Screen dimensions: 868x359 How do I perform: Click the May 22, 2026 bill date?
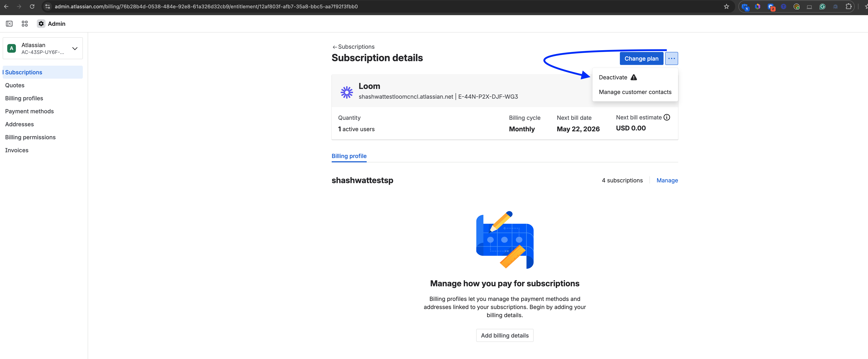[x=578, y=129]
